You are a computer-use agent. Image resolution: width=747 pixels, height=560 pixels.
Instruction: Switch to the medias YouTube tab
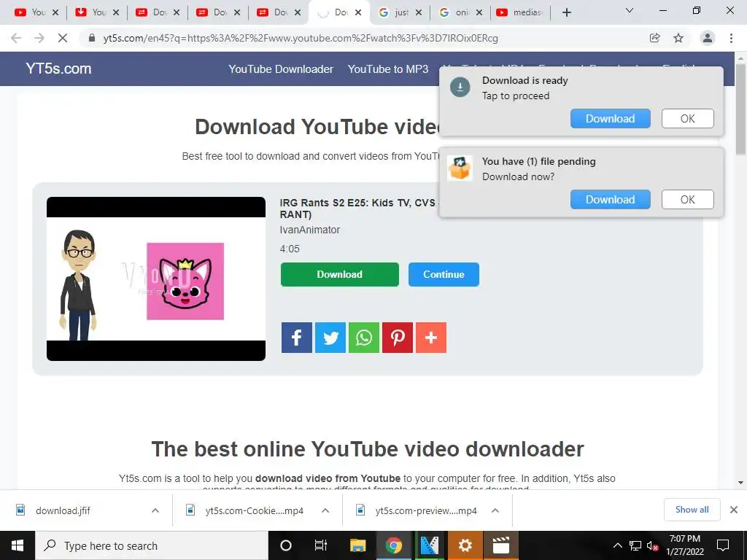pos(520,12)
